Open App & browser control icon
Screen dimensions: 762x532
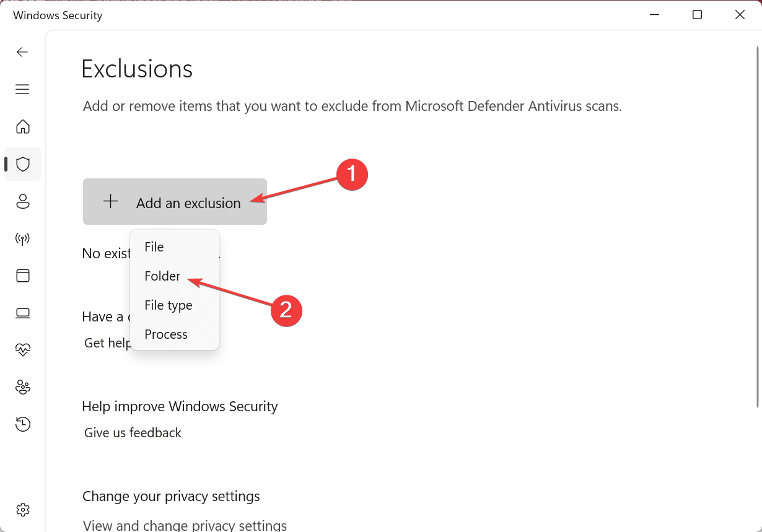pos(23,276)
